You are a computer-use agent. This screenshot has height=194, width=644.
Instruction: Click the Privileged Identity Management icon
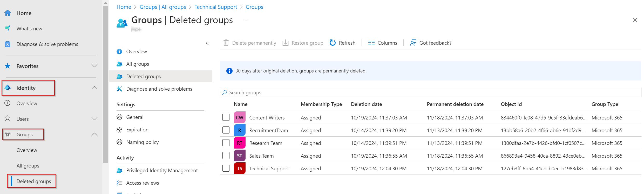pos(119,170)
